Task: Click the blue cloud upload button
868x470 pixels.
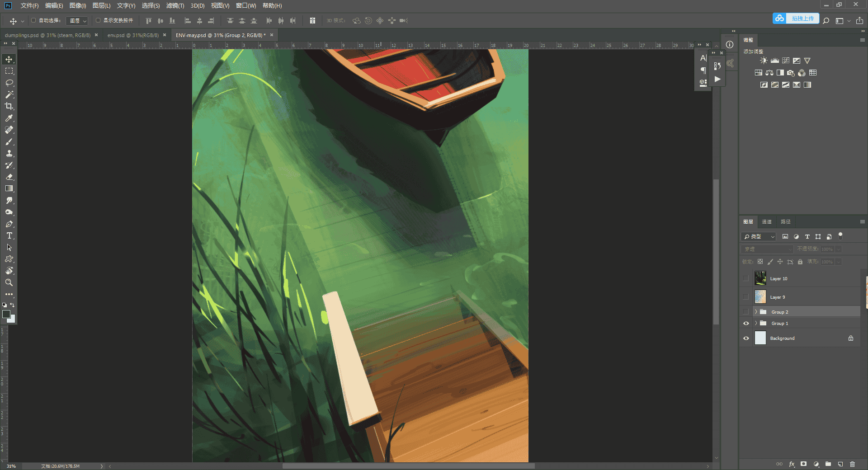Action: coord(796,19)
